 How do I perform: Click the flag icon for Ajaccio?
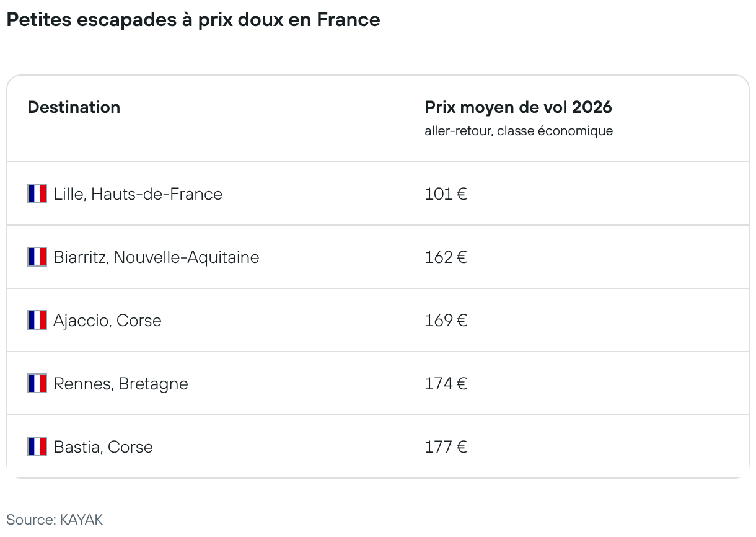pyautogui.click(x=37, y=320)
